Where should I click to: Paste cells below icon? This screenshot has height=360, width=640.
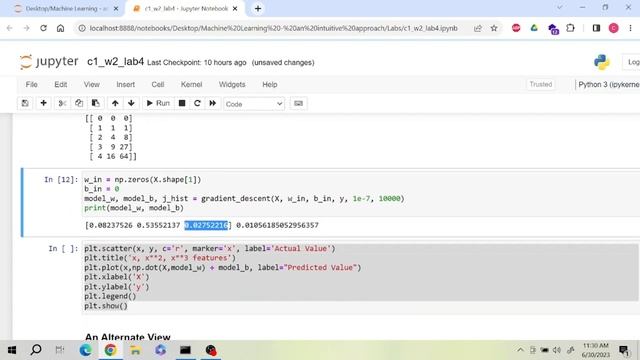(96, 104)
